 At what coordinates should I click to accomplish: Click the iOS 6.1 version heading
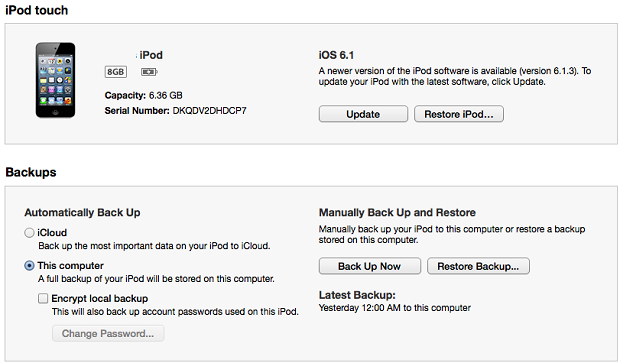tap(336, 55)
